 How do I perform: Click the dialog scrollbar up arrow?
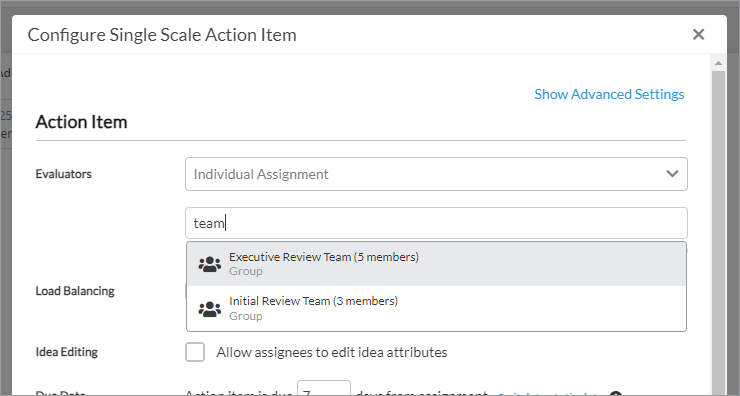pos(718,63)
